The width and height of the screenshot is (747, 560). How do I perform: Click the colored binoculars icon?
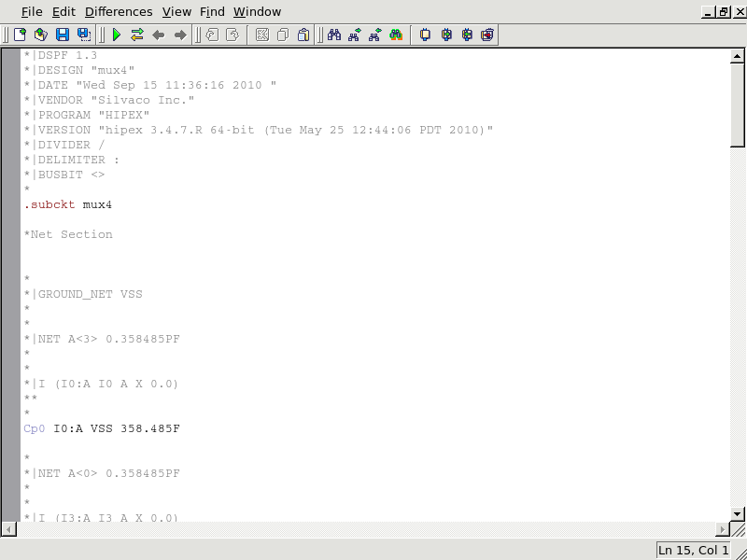click(396, 35)
